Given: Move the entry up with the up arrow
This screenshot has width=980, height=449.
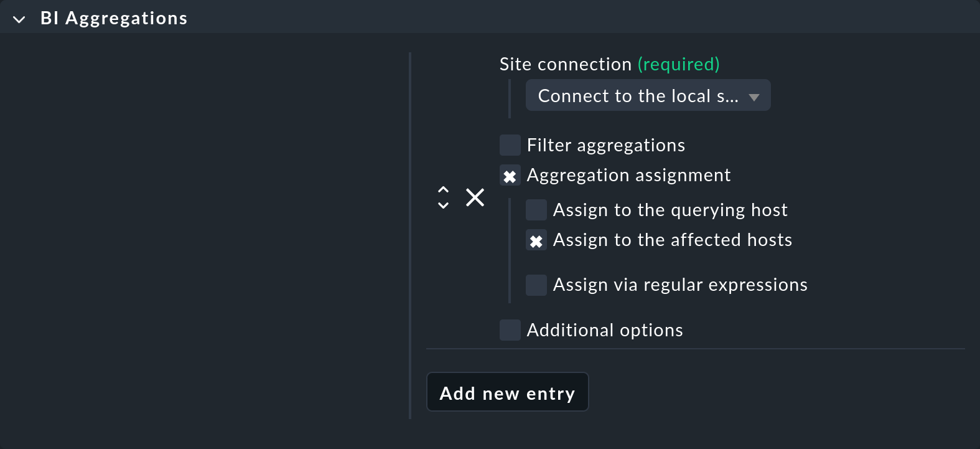Looking at the screenshot, I should pos(443,189).
